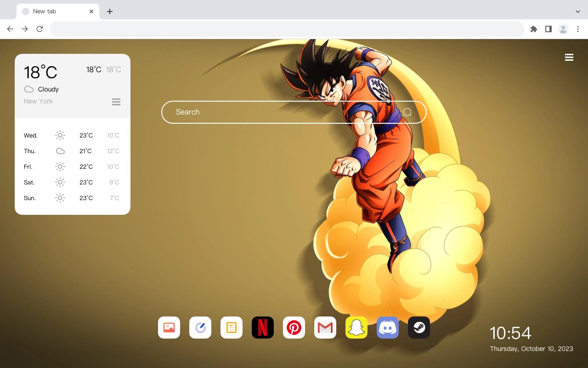Open the Snapchat shortcut
Viewport: 588px width, 368px height.
[356, 328]
